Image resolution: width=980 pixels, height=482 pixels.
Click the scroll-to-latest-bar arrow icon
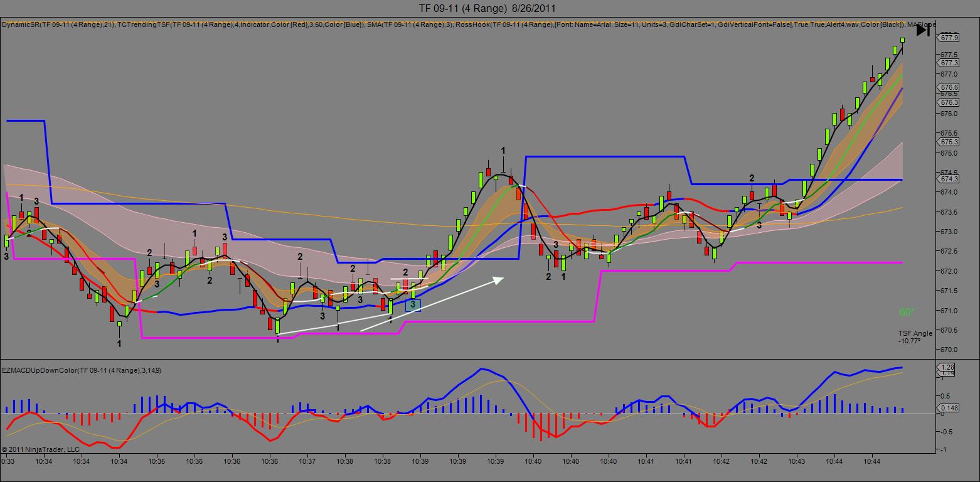click(x=922, y=29)
